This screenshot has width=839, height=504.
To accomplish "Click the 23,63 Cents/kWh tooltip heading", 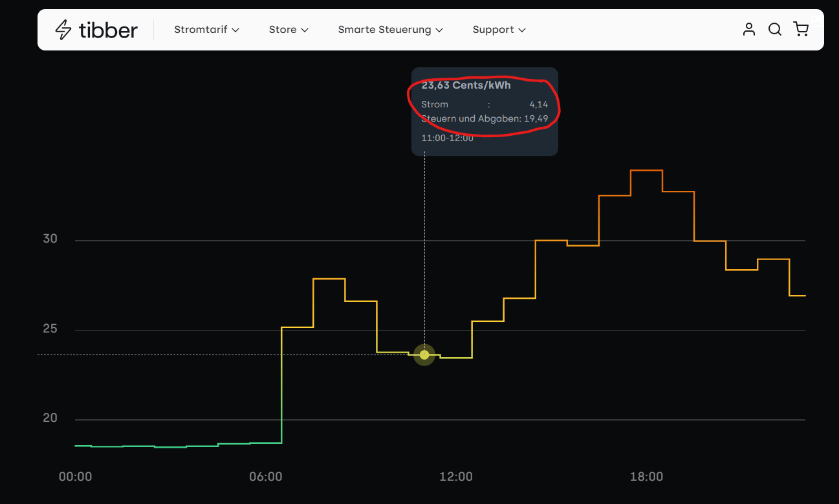I will tap(466, 85).
